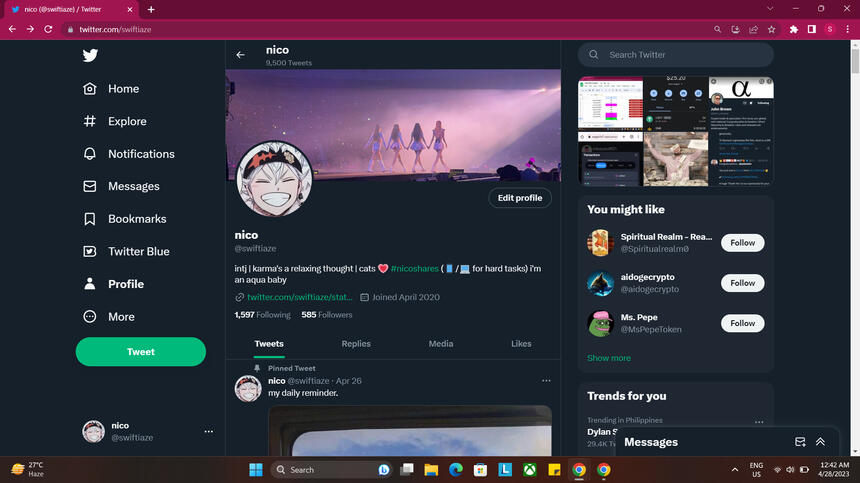Close the nico Twitter browser tab

[x=130, y=9]
